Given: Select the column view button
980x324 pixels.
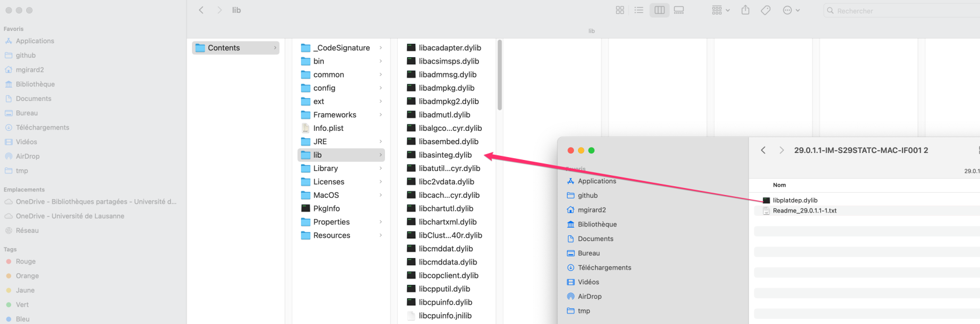Looking at the screenshot, I should click(x=659, y=10).
